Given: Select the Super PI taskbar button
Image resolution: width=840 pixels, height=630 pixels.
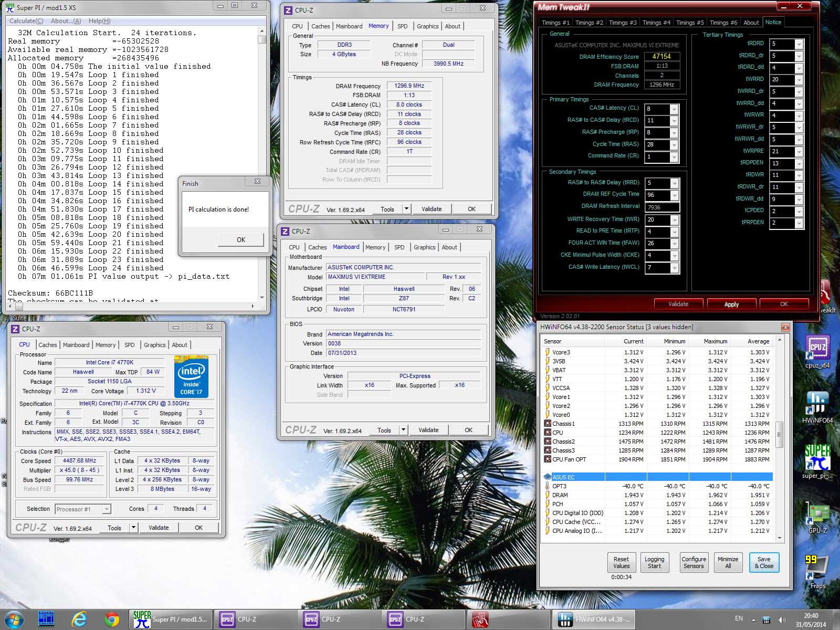Looking at the screenshot, I should pyautogui.click(x=171, y=619).
